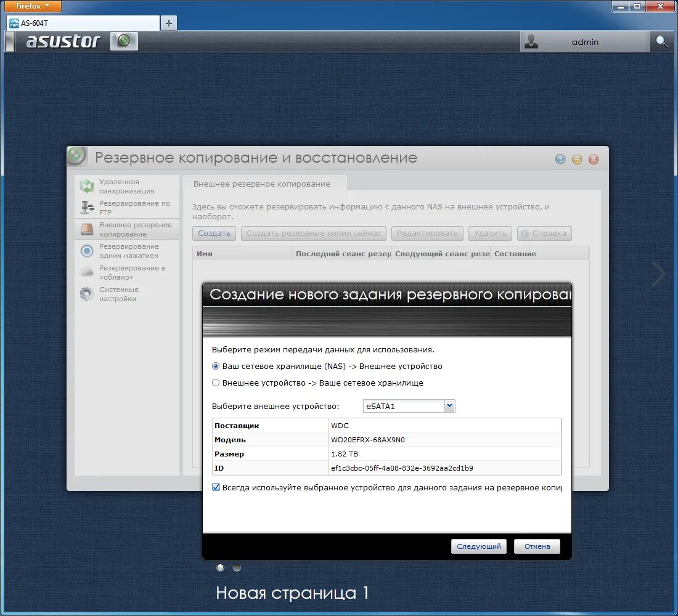This screenshot has width=678, height=616.
Task: Minimize the Backup window with yellow icon
Action: click(577, 160)
